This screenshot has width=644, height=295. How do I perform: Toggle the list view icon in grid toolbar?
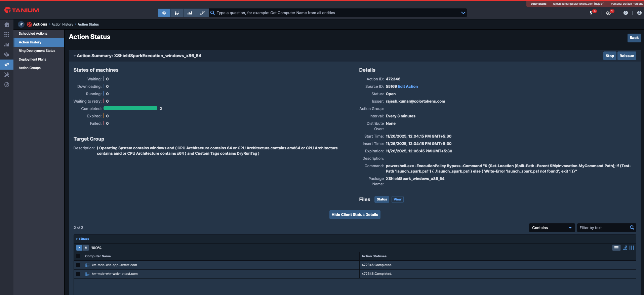point(616,248)
